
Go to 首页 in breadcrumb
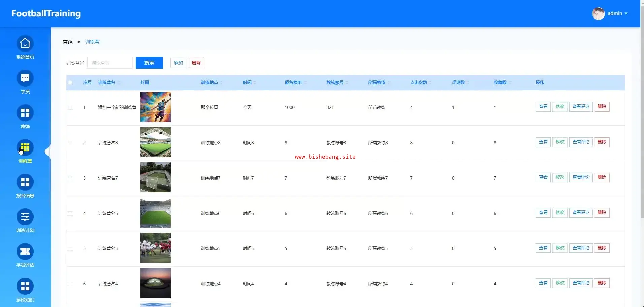[x=68, y=42]
